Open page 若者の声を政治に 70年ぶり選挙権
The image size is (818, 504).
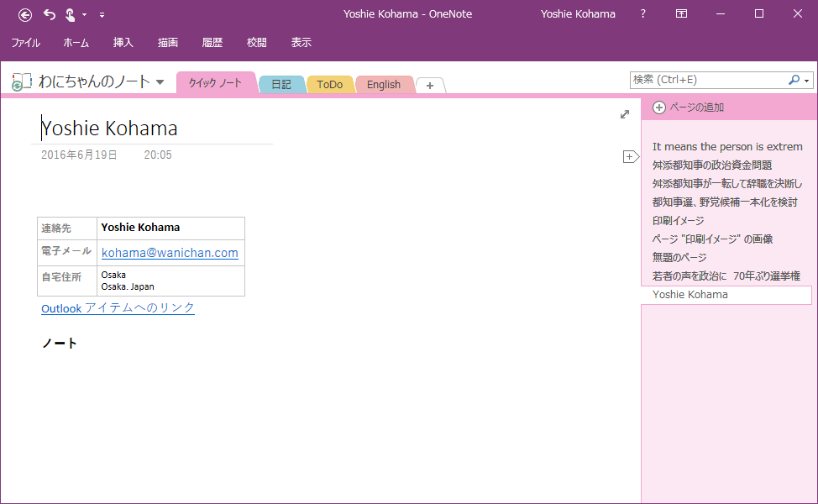click(726, 276)
